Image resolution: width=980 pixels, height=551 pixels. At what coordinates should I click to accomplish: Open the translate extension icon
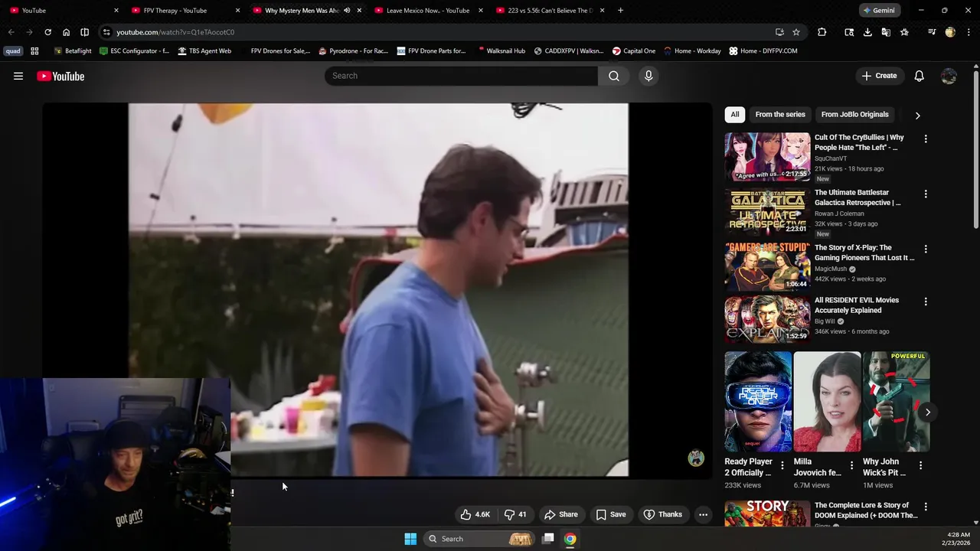886,32
